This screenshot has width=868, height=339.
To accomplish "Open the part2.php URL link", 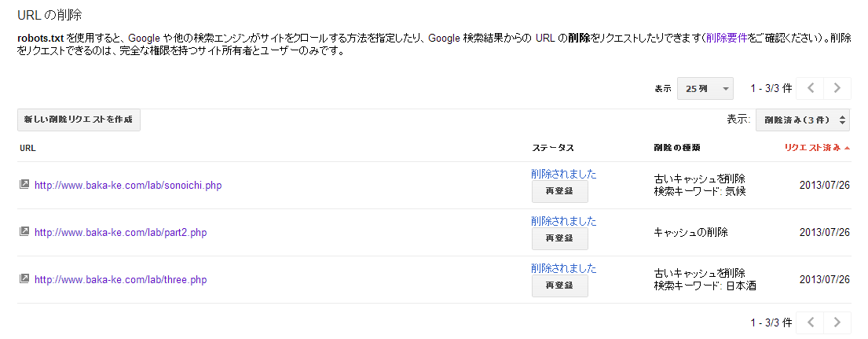I will click(120, 233).
